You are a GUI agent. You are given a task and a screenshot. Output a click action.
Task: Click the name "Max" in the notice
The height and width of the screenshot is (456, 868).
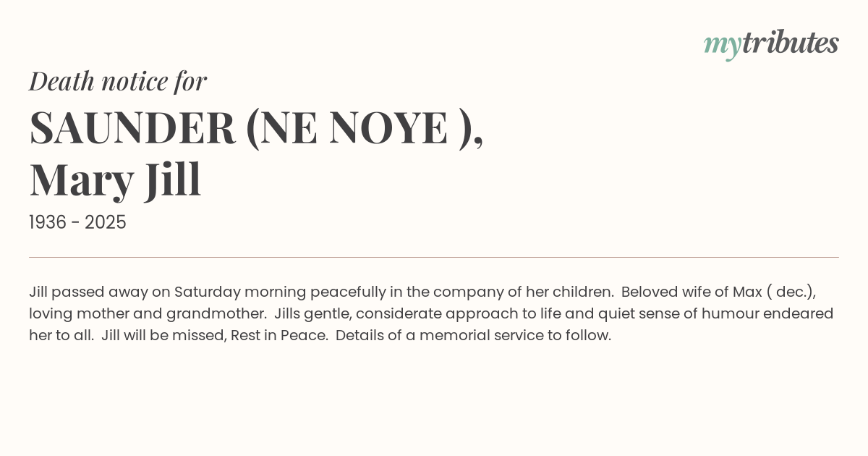[x=747, y=292]
